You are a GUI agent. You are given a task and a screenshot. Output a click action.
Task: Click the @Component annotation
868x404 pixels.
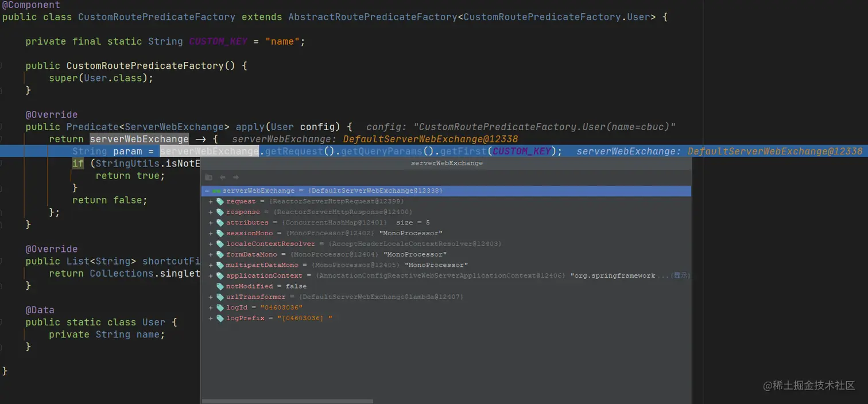point(31,5)
